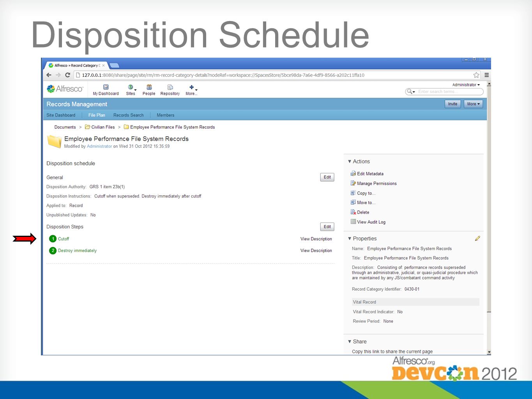Click the More... plus icon
532x399 pixels.
191,87
